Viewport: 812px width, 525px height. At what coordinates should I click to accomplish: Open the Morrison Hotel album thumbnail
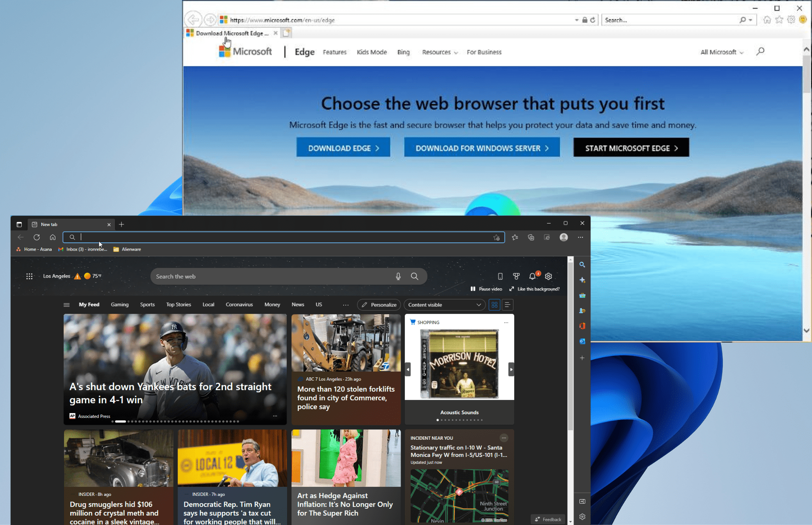click(459, 364)
